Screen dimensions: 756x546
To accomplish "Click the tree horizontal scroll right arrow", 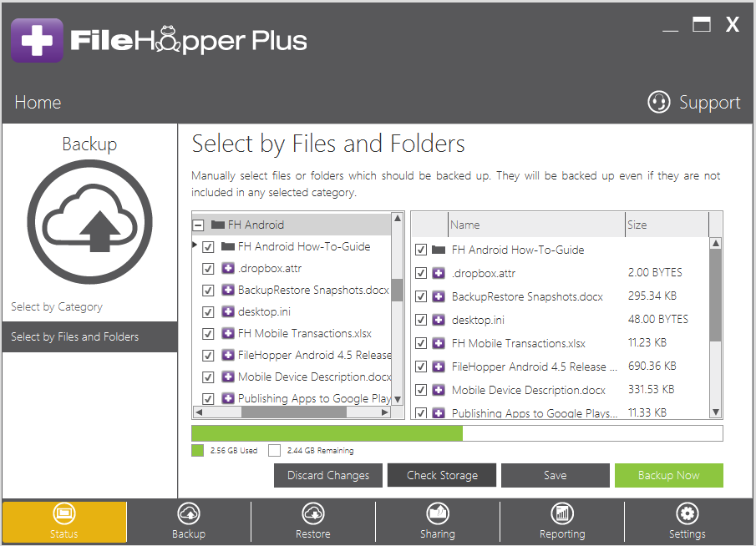I will pos(385,412).
